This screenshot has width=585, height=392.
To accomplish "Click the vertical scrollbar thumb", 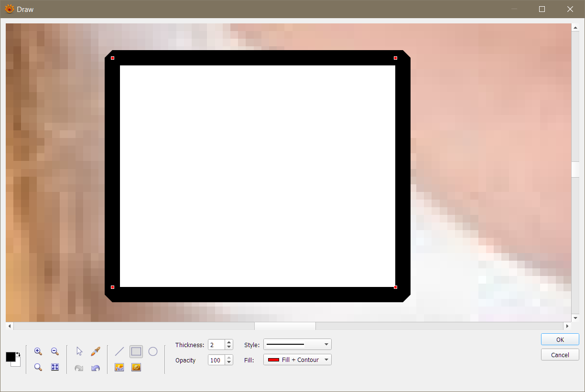I will [575, 170].
